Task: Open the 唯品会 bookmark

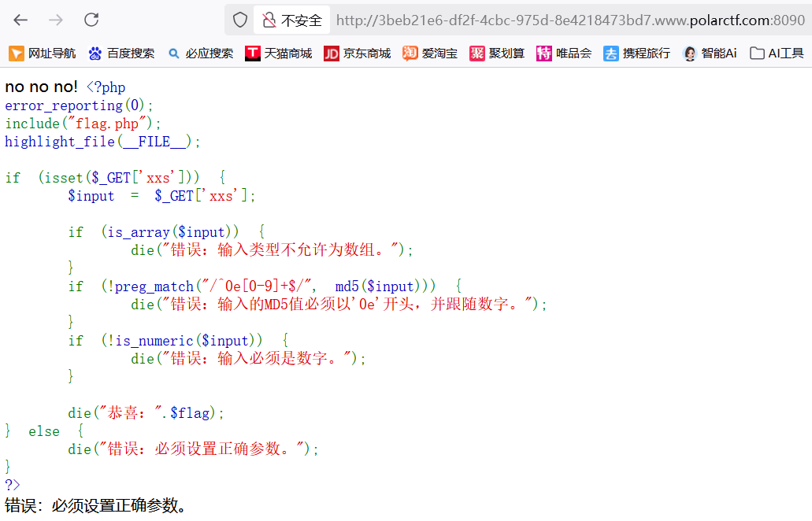Action: point(564,54)
